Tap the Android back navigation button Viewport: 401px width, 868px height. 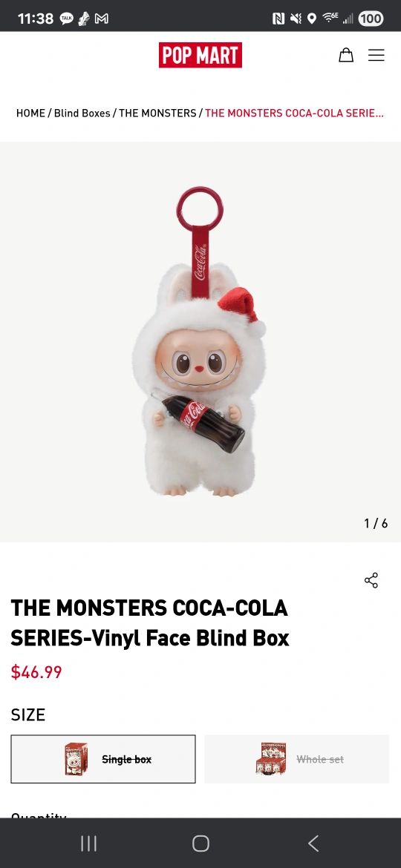(313, 843)
